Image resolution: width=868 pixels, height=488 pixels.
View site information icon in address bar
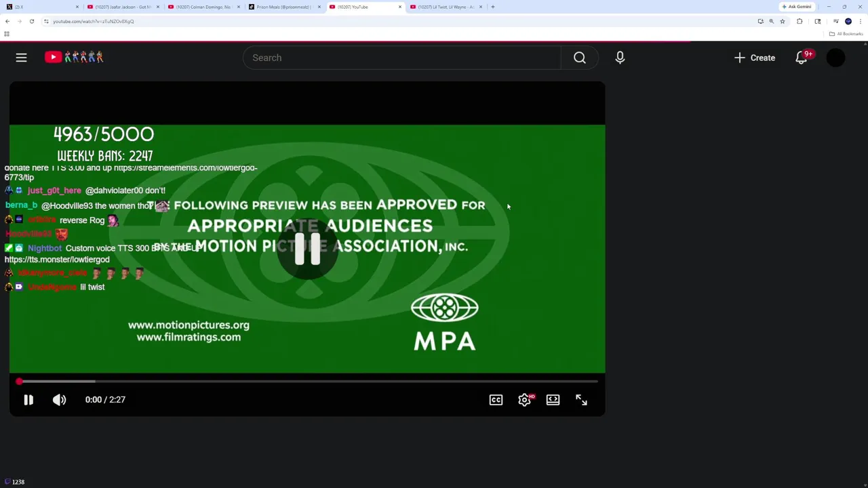coord(46,21)
